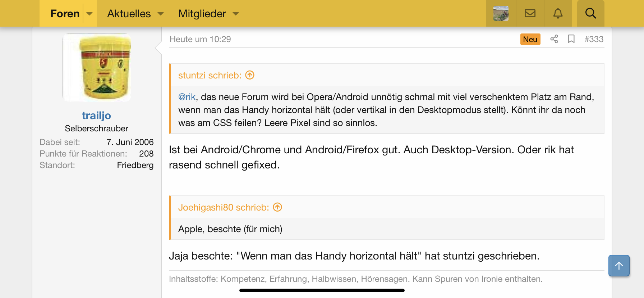Viewport: 644px width, 298px height.
Task: Open the search magnifier icon
Action: click(590, 14)
